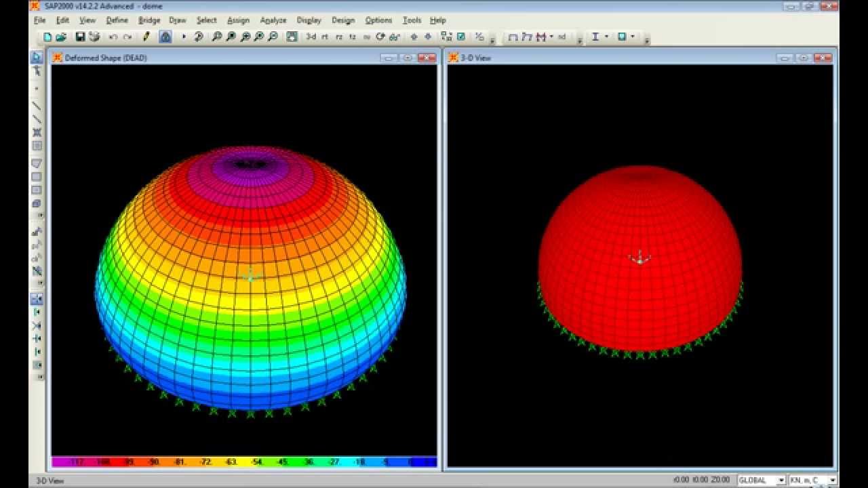Save the dome model
The width and height of the screenshot is (868, 488).
point(80,37)
